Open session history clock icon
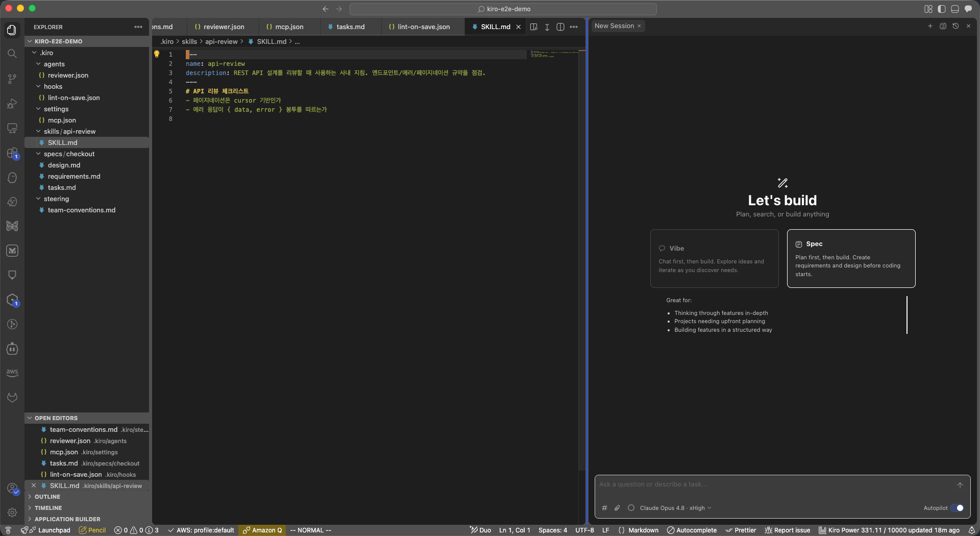 955,26
